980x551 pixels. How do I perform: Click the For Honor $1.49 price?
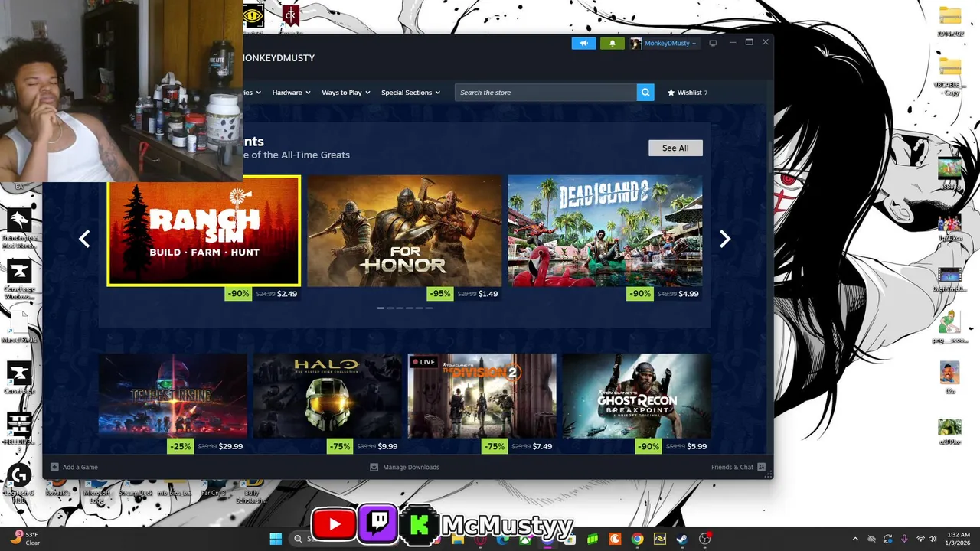[488, 294]
